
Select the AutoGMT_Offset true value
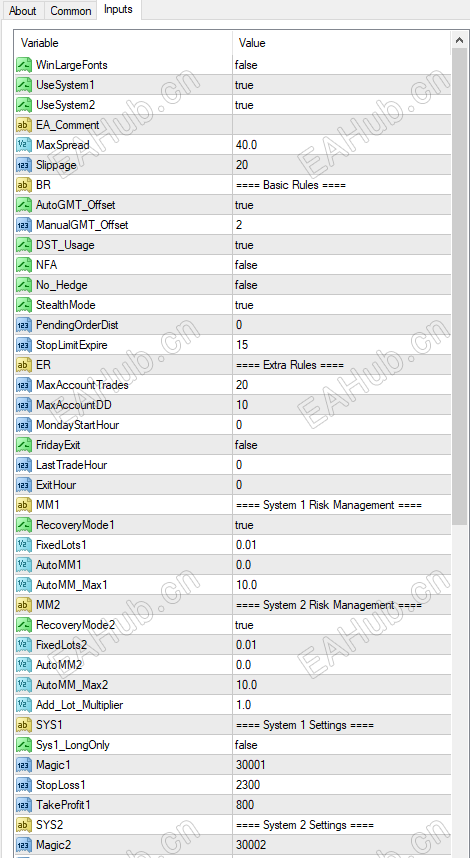[244, 205]
